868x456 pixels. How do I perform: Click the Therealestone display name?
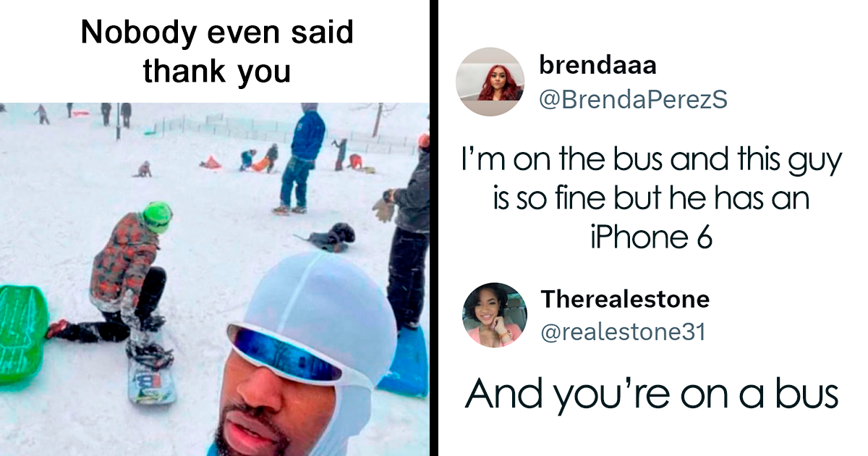coord(625,298)
